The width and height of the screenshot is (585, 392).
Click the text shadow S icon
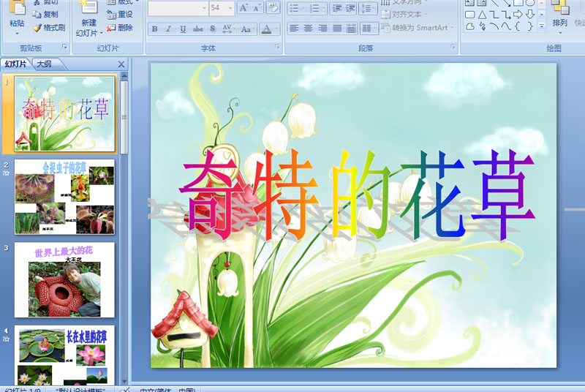click(213, 29)
